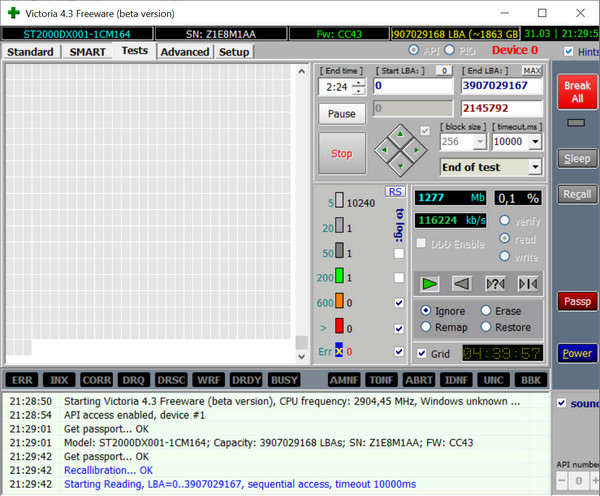Click the DRQ status register indicator
The image size is (600, 496).
[134, 380]
